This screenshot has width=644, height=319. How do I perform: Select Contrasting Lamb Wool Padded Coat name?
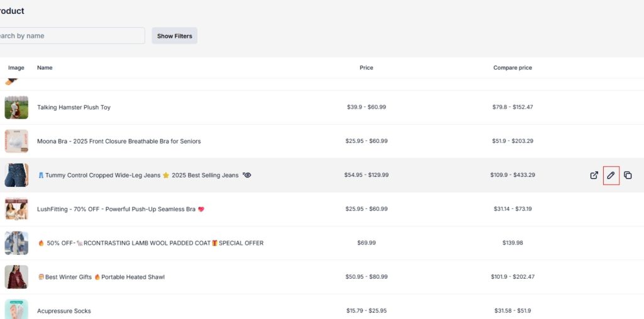click(150, 243)
